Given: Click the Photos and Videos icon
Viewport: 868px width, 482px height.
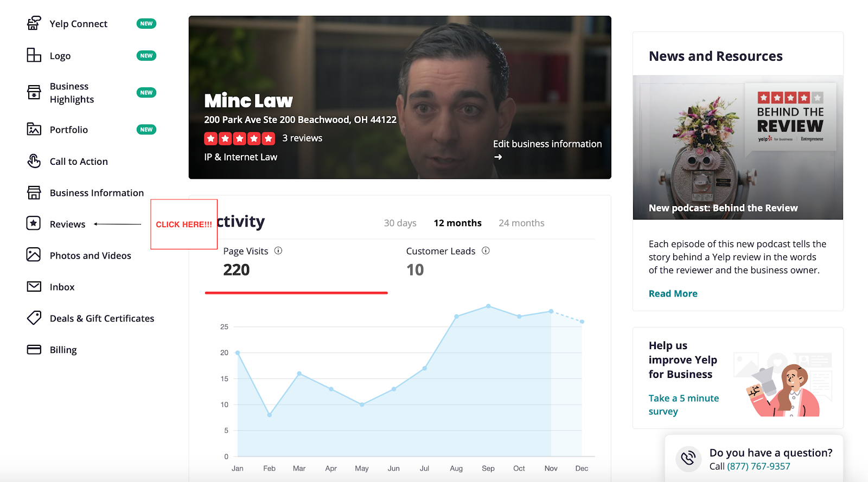Looking at the screenshot, I should click(34, 255).
